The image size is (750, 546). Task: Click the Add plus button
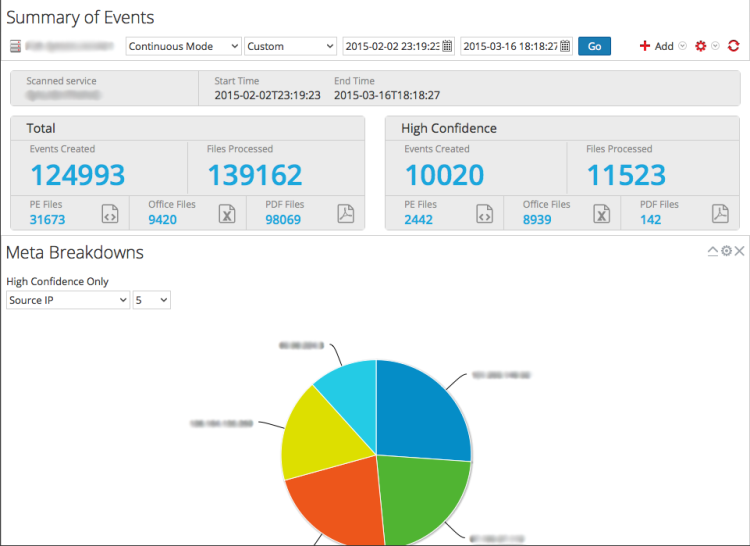[657, 46]
